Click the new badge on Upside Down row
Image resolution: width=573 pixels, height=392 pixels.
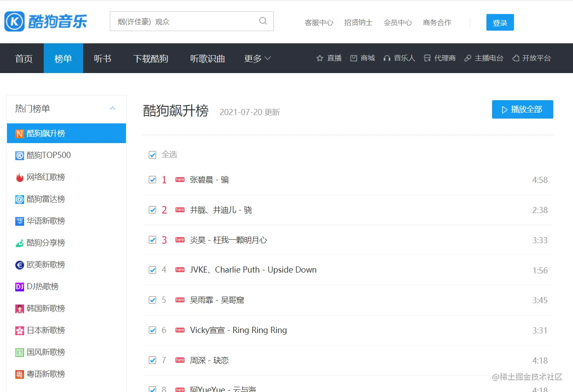point(180,269)
